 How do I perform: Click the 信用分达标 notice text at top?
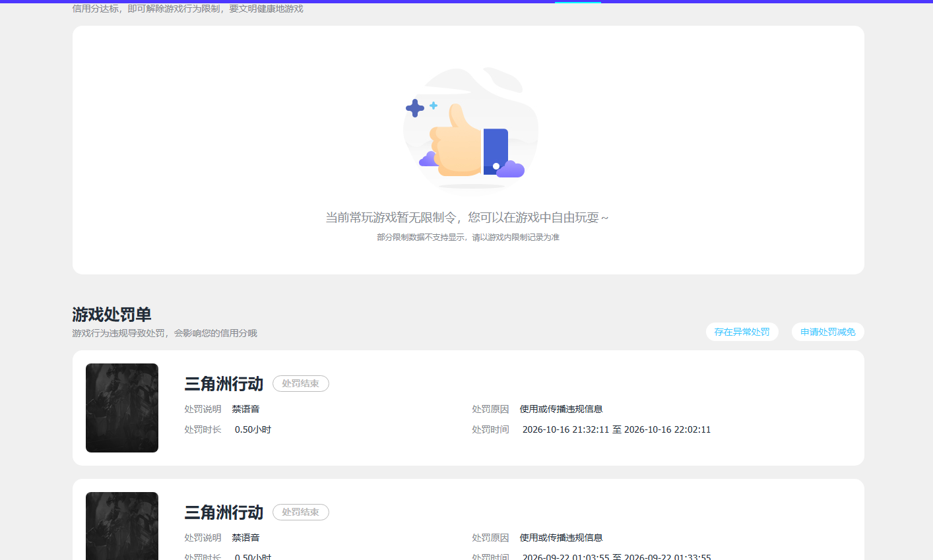(188, 9)
